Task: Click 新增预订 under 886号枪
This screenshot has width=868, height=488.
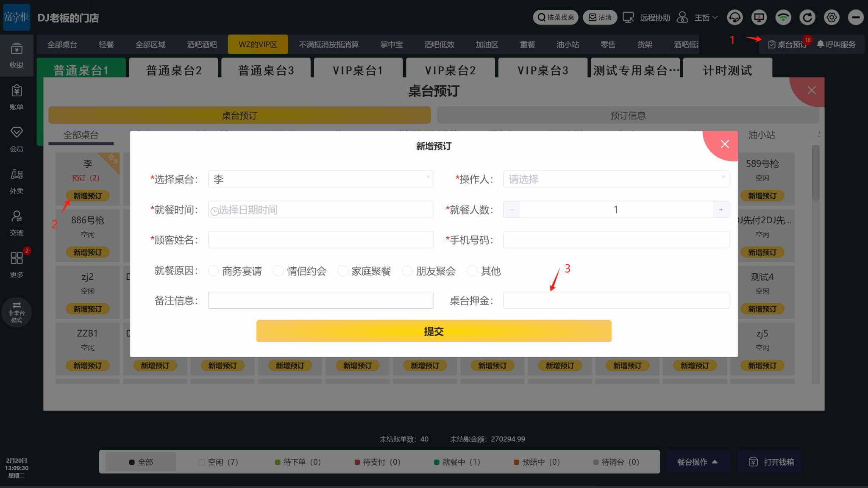Action: (88, 252)
